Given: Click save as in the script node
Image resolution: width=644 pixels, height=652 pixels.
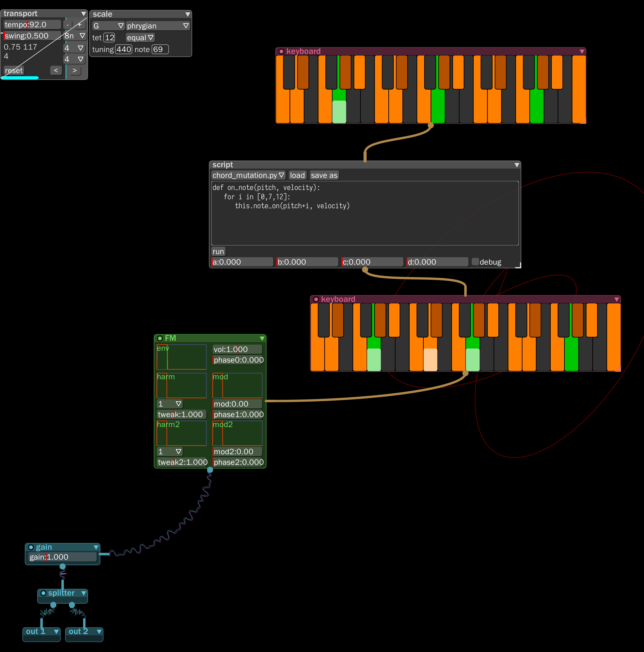Looking at the screenshot, I should tap(324, 175).
